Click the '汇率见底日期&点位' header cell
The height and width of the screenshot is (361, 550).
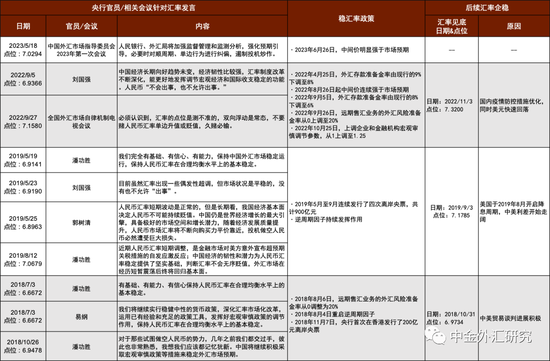451,26
